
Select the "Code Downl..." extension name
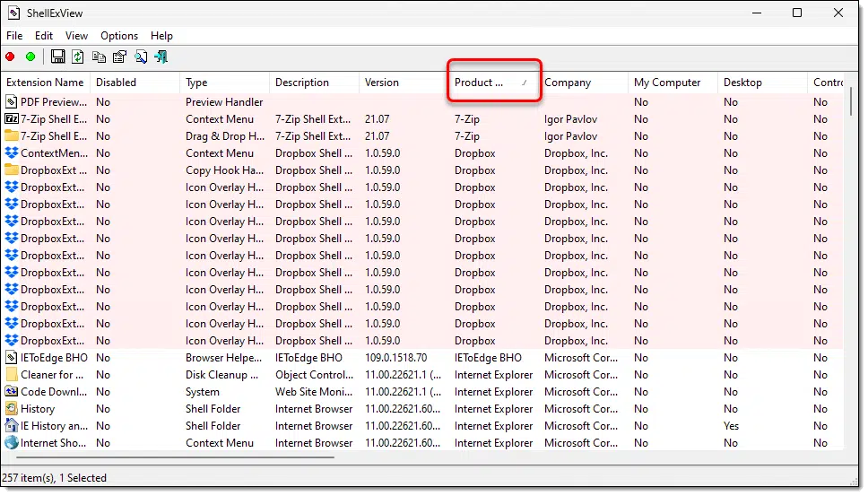[x=54, y=392]
